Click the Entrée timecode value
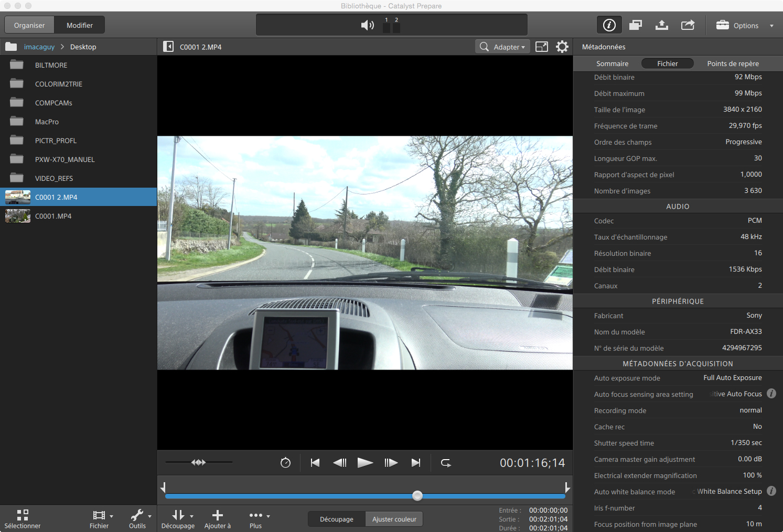Viewport: 783px width, 532px height. pyautogui.click(x=548, y=510)
